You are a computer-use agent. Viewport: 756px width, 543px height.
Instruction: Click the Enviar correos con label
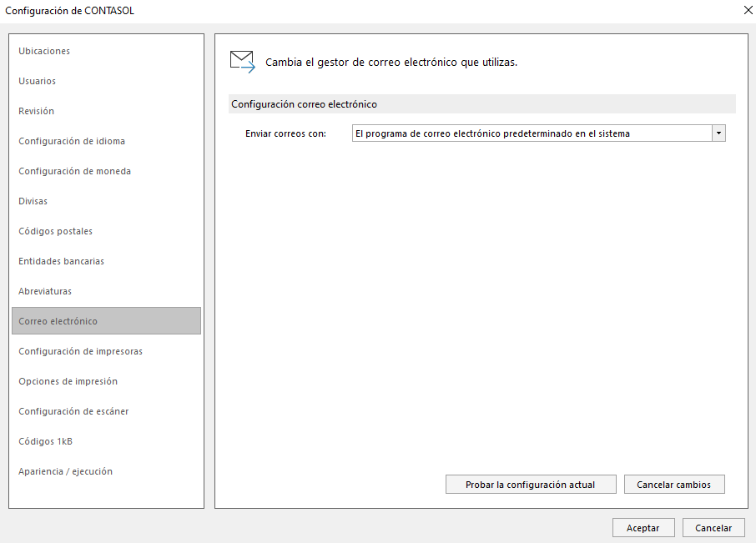pyautogui.click(x=285, y=133)
